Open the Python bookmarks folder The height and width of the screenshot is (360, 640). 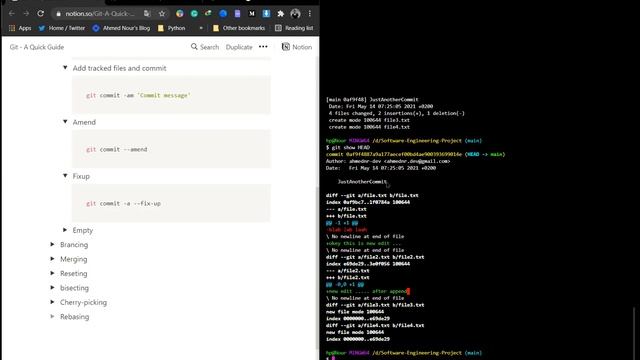click(x=171, y=28)
